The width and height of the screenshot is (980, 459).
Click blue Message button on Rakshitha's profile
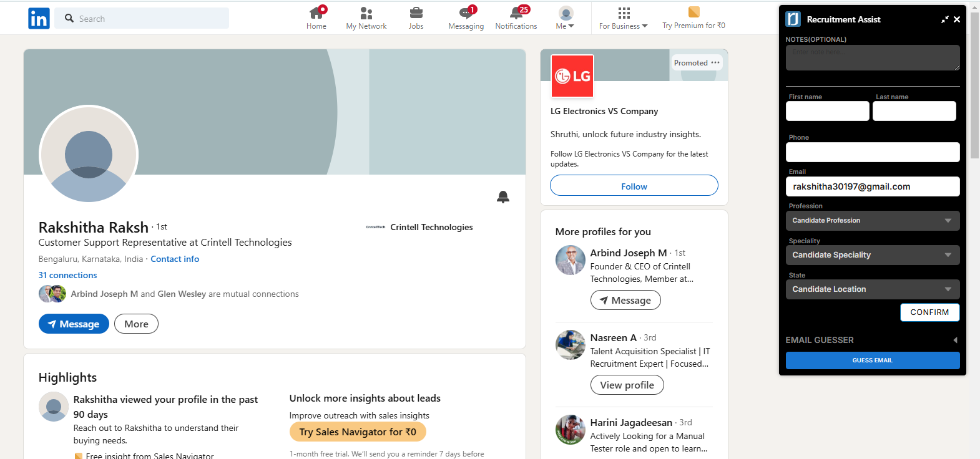74,324
